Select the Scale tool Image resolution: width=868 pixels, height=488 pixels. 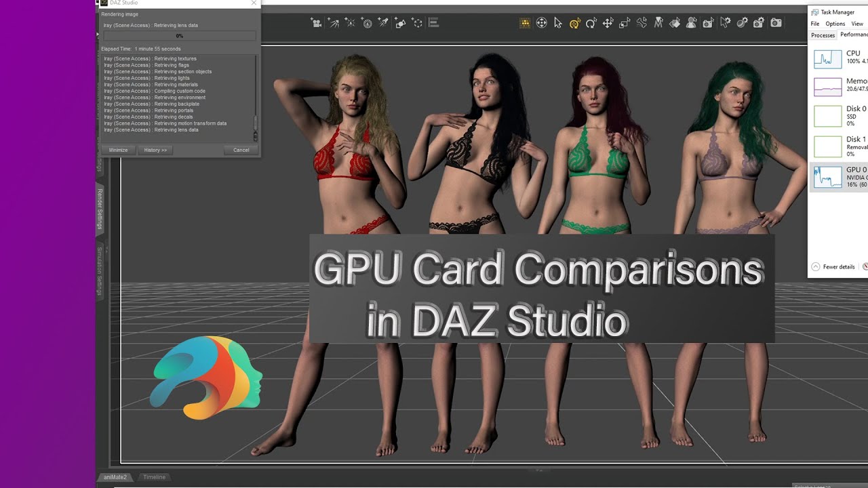pyautogui.click(x=625, y=23)
